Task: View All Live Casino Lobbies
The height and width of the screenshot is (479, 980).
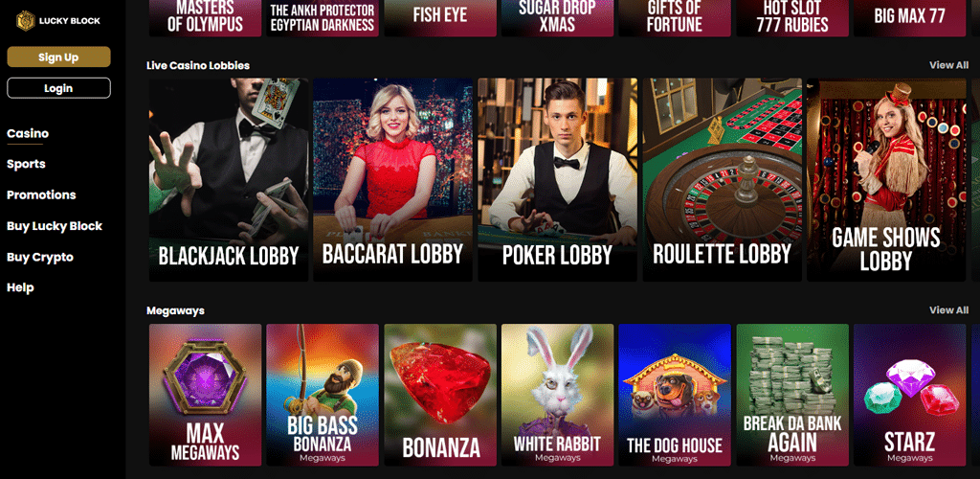Action: 948,65
